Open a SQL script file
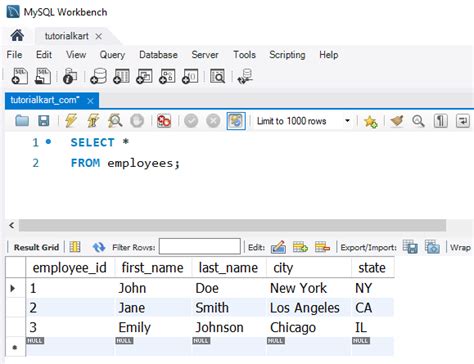This screenshot has width=474, height=364. coord(43,76)
